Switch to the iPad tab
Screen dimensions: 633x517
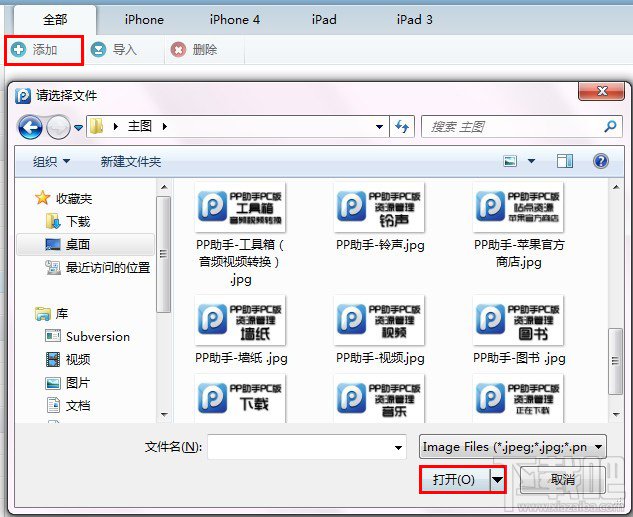(x=324, y=19)
